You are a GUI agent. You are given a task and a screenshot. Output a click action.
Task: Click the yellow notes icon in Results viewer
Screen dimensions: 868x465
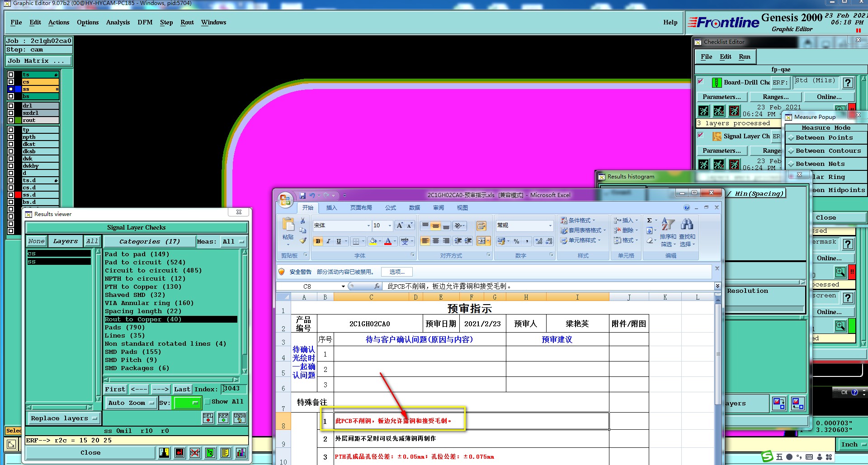point(226,452)
